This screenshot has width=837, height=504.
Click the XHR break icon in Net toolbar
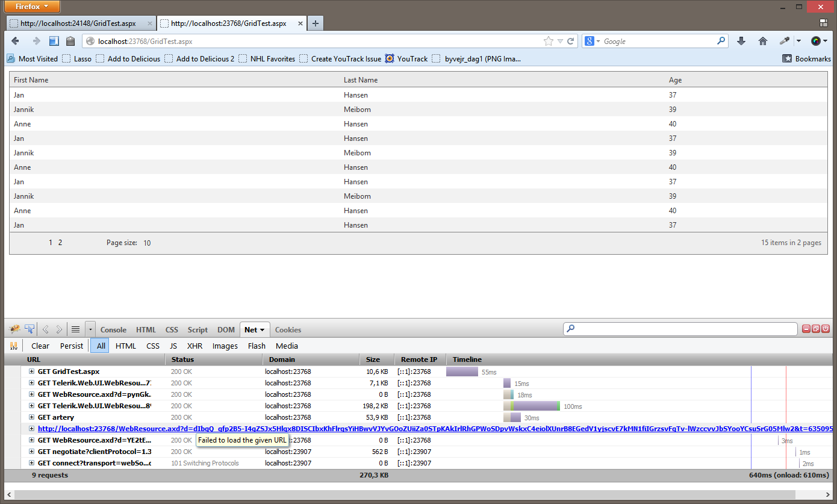pyautogui.click(x=13, y=346)
